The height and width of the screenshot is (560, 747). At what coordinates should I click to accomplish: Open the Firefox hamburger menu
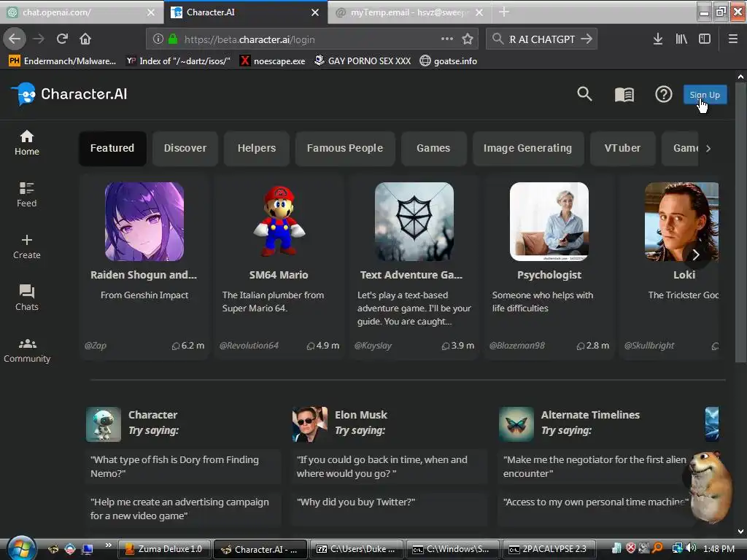(x=733, y=39)
